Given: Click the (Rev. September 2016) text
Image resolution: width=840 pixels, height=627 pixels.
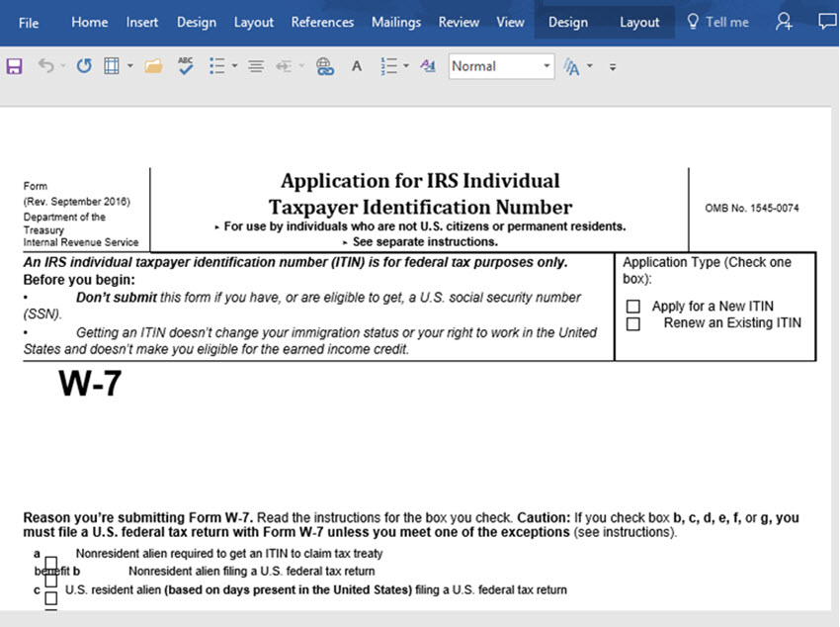Looking at the screenshot, I should [x=77, y=202].
